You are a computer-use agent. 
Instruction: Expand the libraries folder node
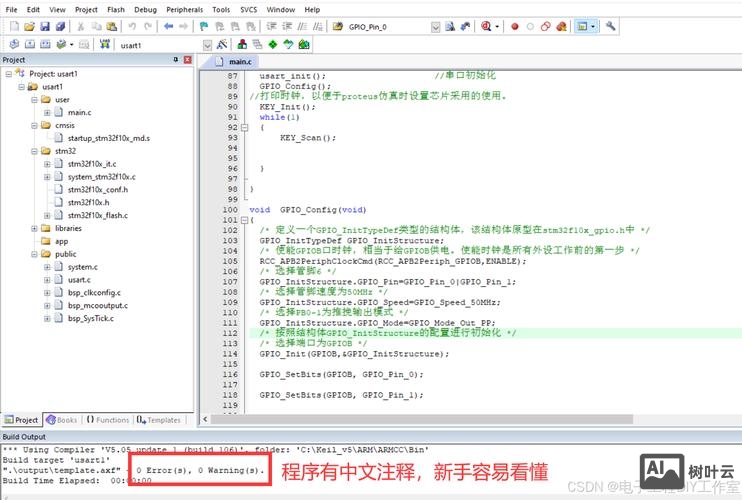tap(35, 228)
